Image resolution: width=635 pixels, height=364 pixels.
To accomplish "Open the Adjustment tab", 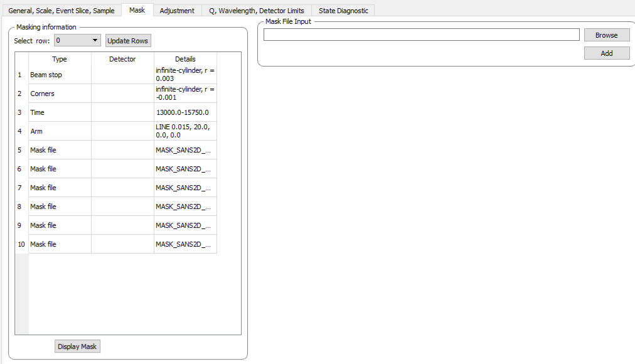I will coord(177,11).
